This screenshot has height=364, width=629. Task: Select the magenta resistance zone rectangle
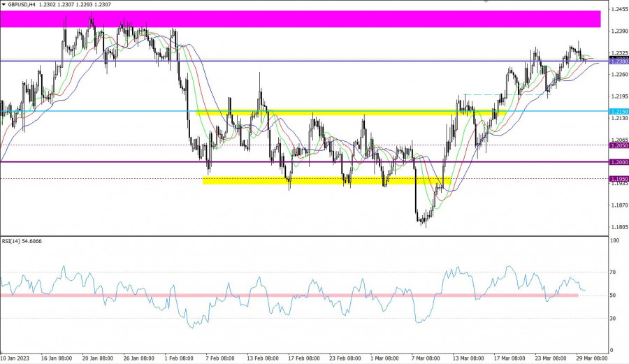pyautogui.click(x=299, y=19)
